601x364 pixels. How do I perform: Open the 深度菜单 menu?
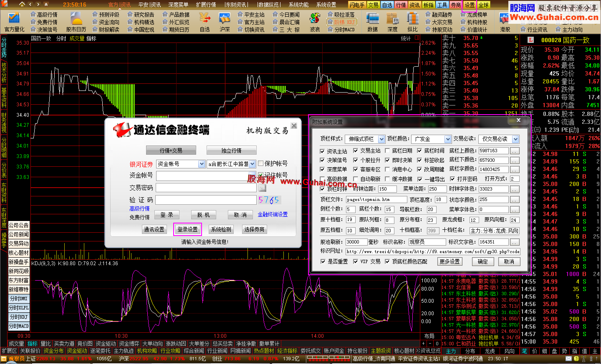click(178, 5)
